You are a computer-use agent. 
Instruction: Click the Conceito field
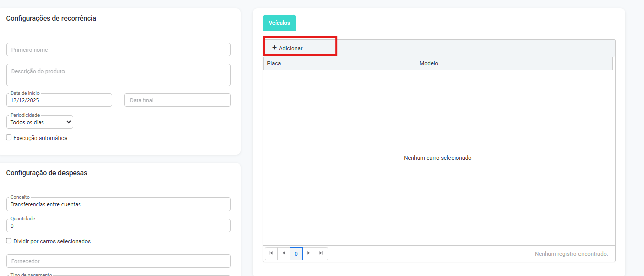click(x=118, y=204)
